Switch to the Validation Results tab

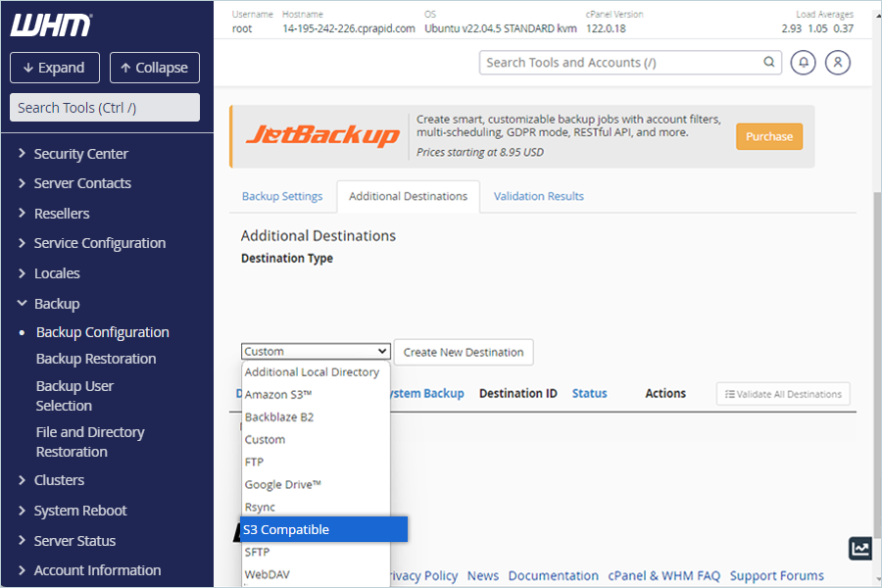point(538,196)
